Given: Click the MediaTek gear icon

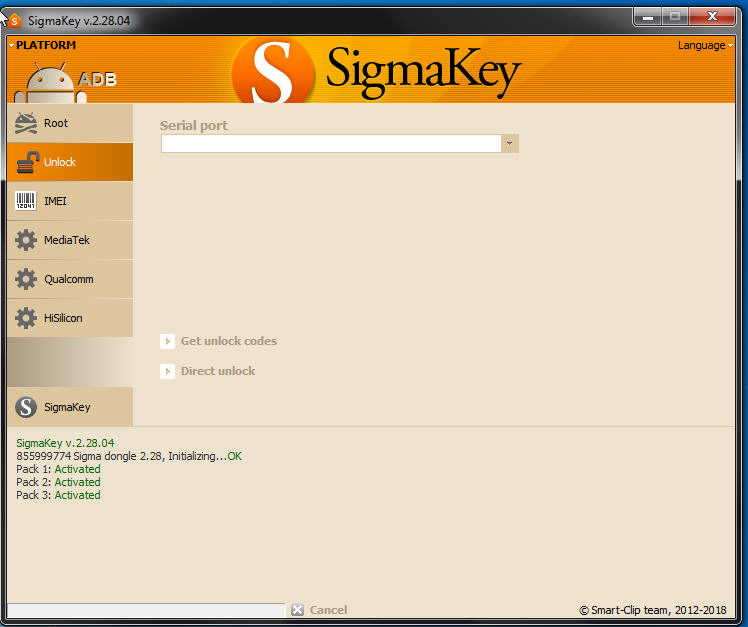Looking at the screenshot, I should [26, 240].
